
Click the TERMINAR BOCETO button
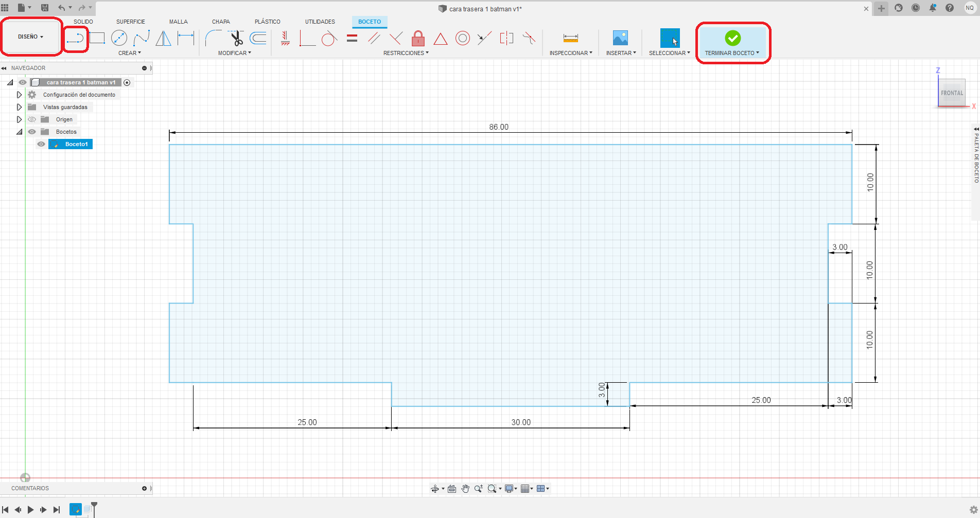[732, 43]
